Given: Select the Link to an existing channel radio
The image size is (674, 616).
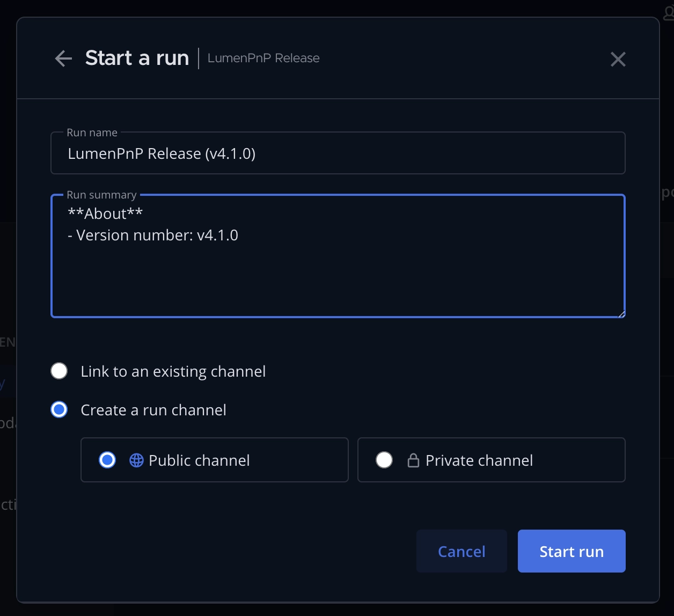Looking at the screenshot, I should 59,371.
